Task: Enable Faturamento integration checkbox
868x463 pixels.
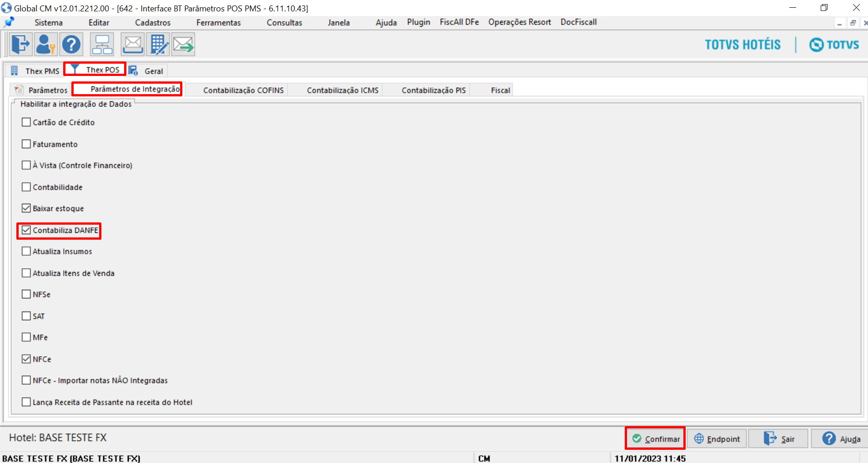Action: pyautogui.click(x=26, y=144)
